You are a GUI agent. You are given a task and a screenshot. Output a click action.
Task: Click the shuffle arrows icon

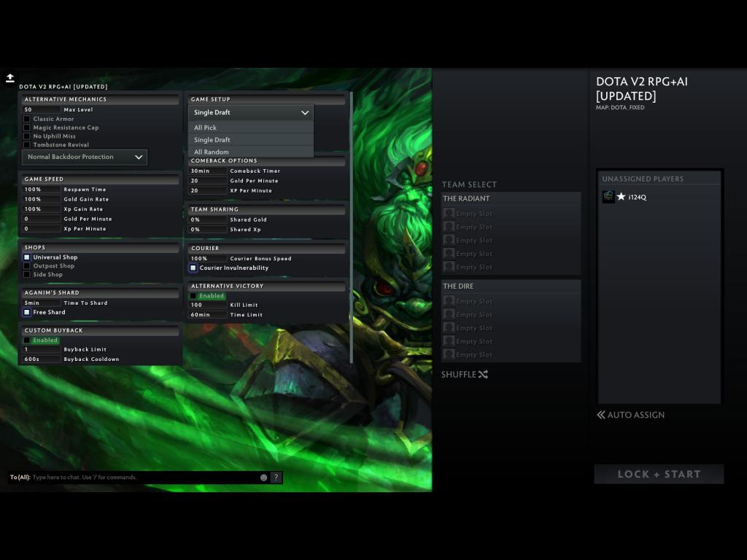click(483, 374)
